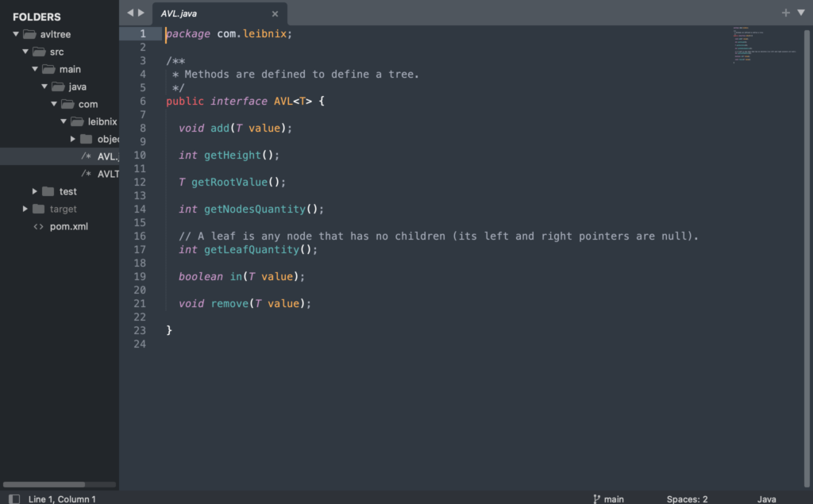Open the Java syntax selector

766,498
